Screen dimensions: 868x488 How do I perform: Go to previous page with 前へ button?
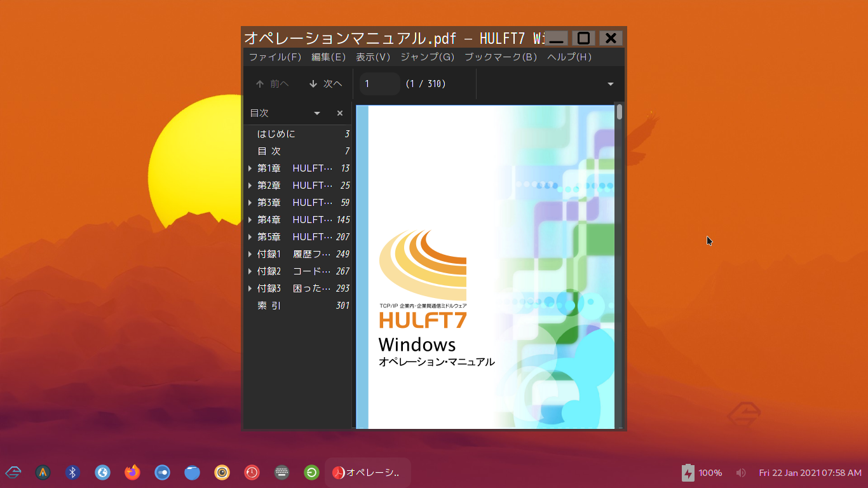pyautogui.click(x=272, y=84)
